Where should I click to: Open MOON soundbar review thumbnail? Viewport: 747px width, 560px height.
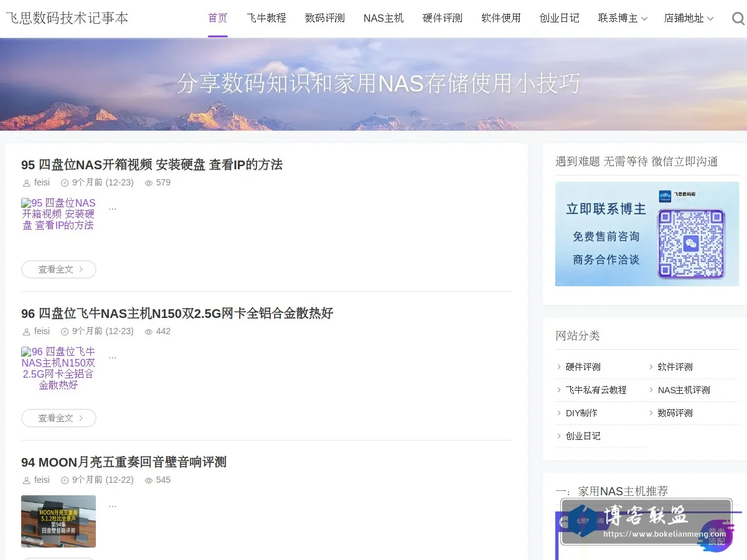[x=59, y=521]
